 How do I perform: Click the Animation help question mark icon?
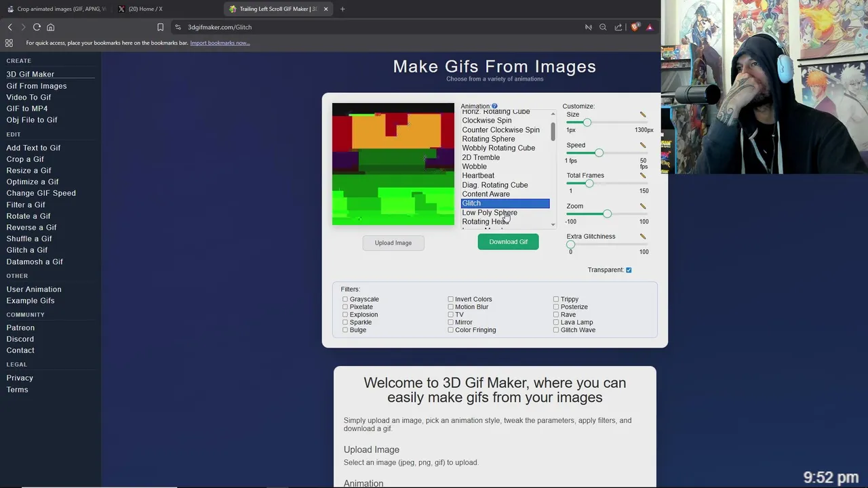pyautogui.click(x=494, y=106)
